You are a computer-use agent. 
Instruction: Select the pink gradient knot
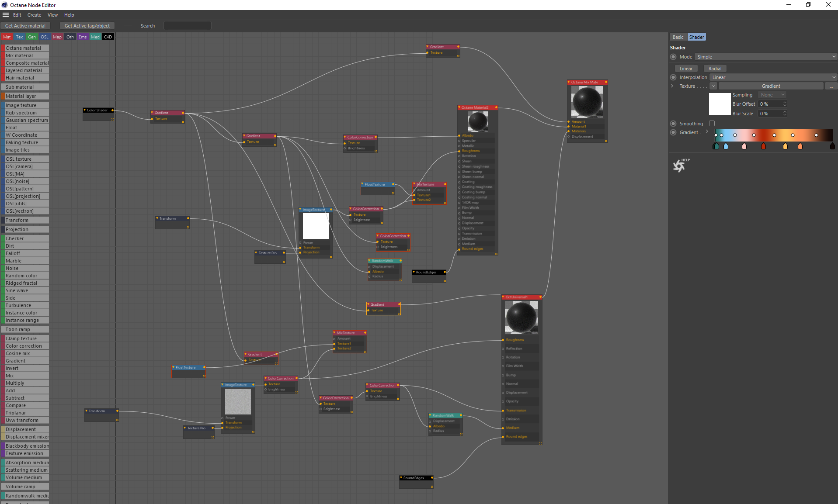(x=744, y=146)
